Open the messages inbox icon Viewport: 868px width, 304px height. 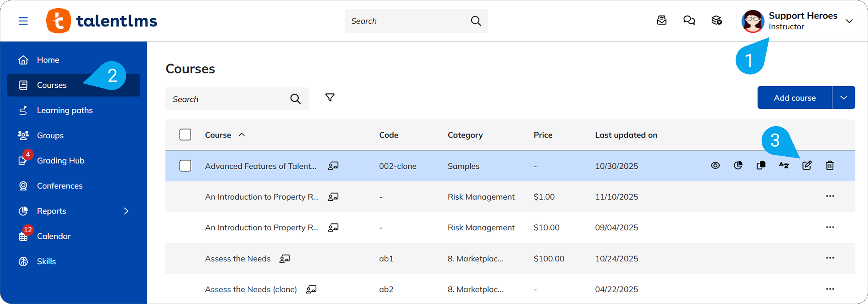[661, 20]
